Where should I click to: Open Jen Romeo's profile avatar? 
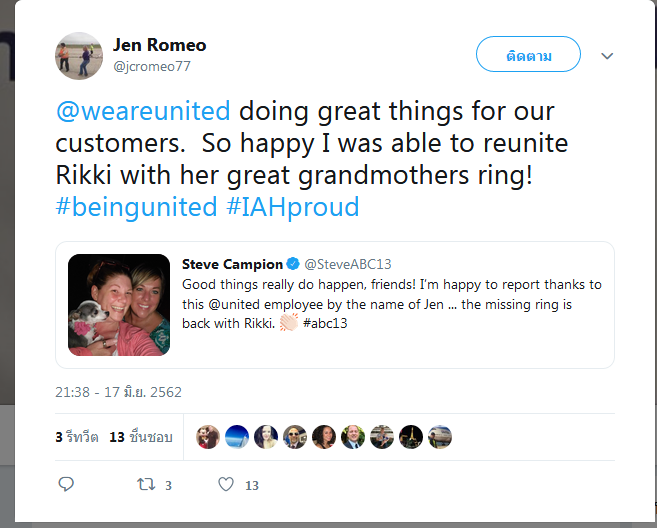[x=79, y=56]
